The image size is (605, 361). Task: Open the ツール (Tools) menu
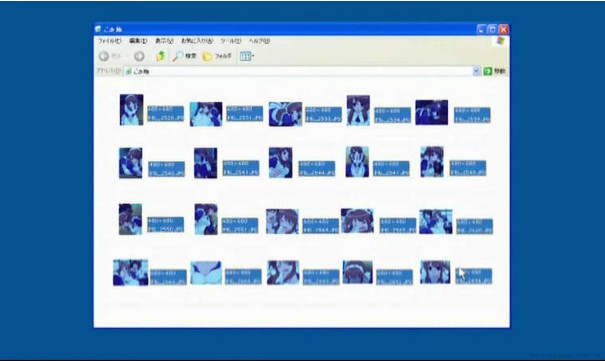[x=230, y=41]
